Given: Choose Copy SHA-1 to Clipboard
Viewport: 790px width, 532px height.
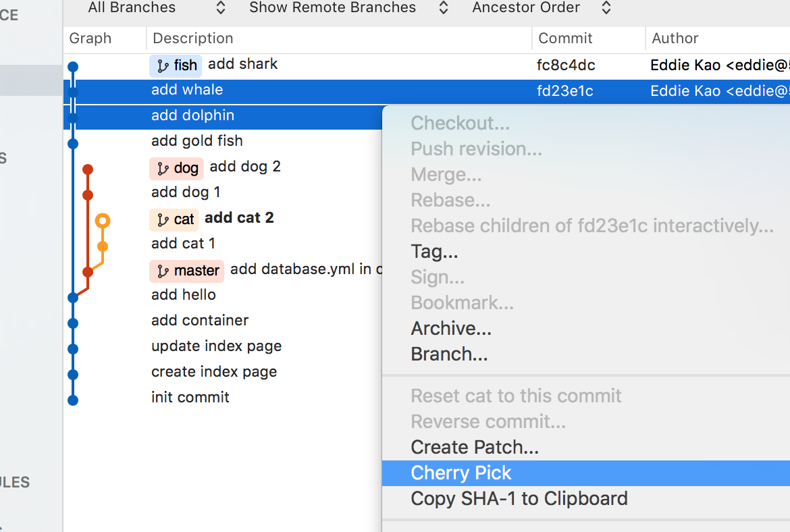Looking at the screenshot, I should coord(519,499).
